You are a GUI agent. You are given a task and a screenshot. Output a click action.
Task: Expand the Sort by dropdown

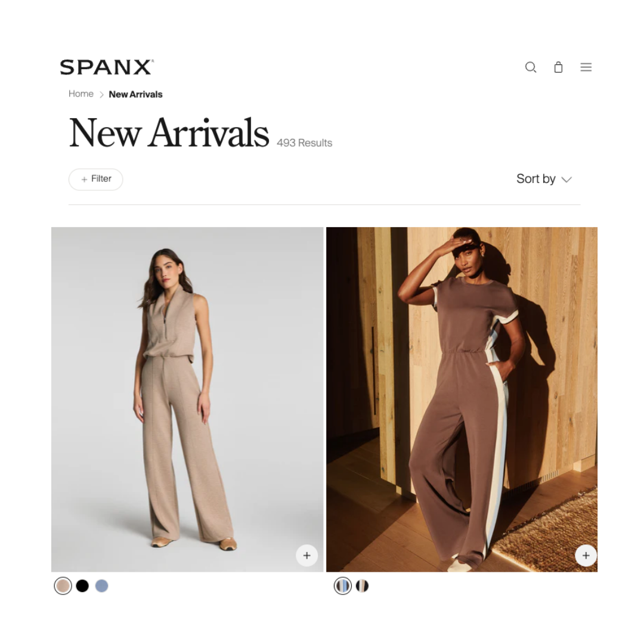tap(544, 179)
